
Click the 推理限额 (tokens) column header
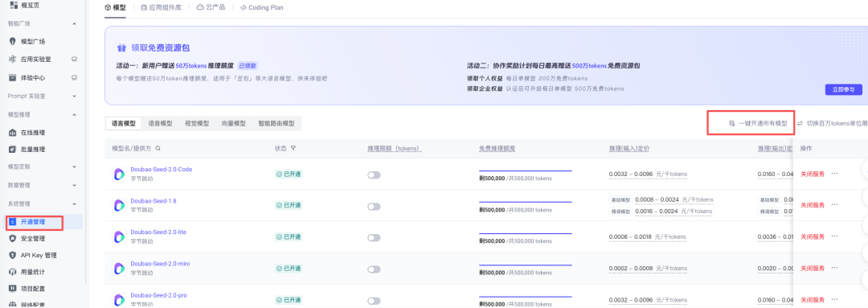pyautogui.click(x=395, y=149)
